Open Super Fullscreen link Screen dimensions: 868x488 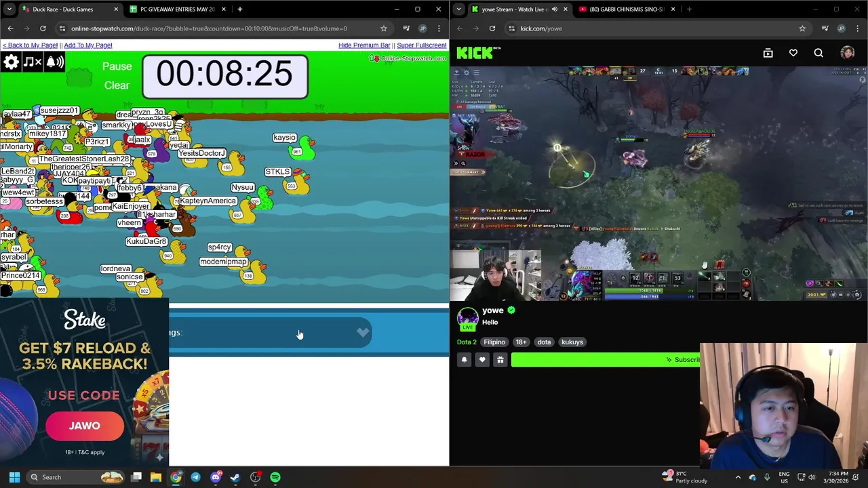tap(421, 45)
